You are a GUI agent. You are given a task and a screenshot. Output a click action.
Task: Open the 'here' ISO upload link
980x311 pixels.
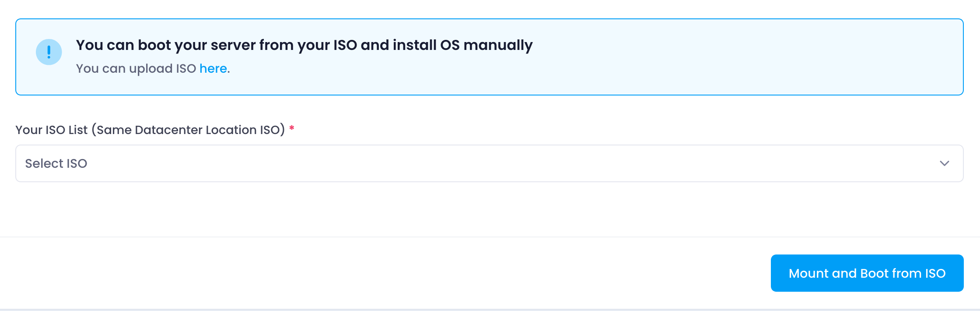(213, 68)
